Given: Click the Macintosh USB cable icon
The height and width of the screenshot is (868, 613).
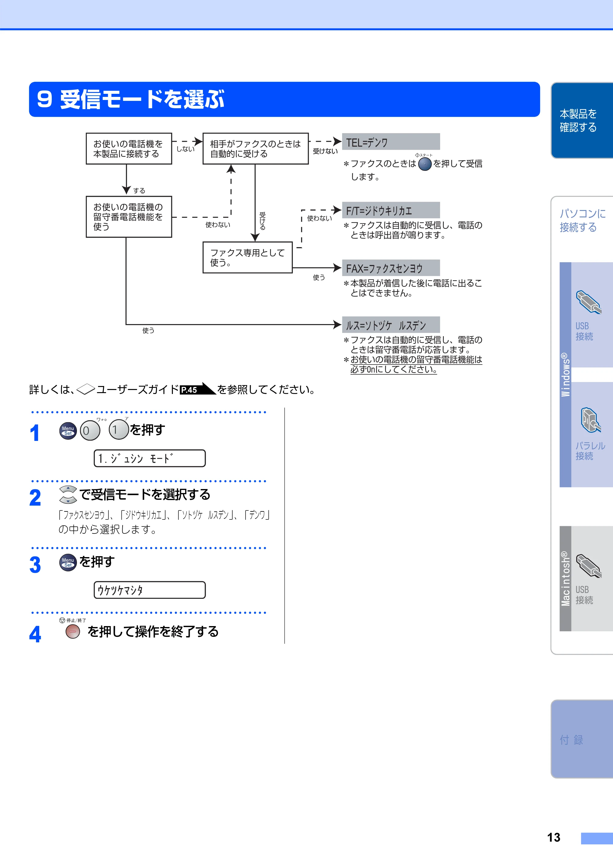Looking at the screenshot, I should click(x=589, y=566).
